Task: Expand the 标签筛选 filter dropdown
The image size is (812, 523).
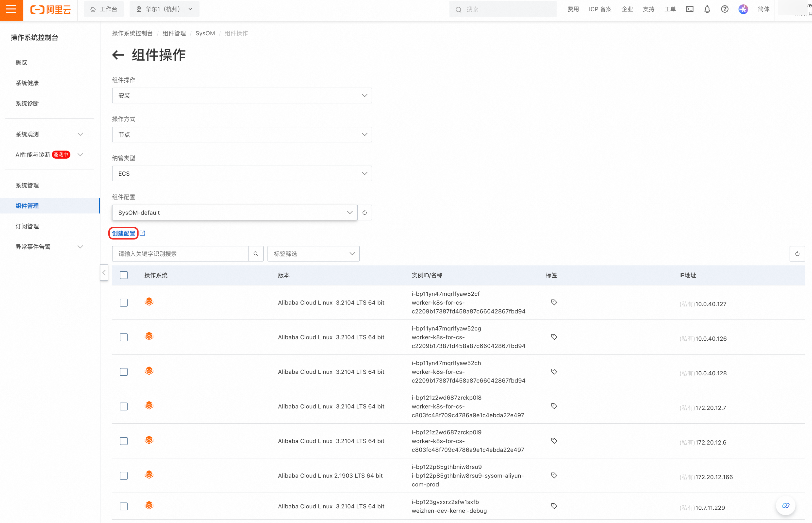Action: pyautogui.click(x=313, y=254)
